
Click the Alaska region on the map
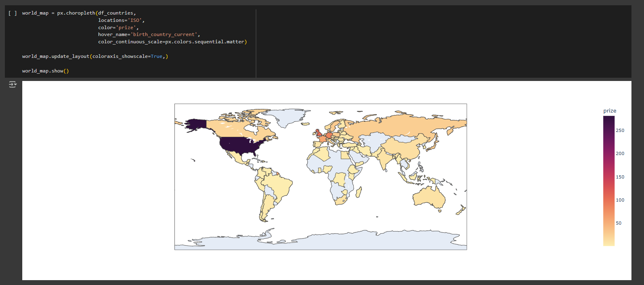coord(196,124)
